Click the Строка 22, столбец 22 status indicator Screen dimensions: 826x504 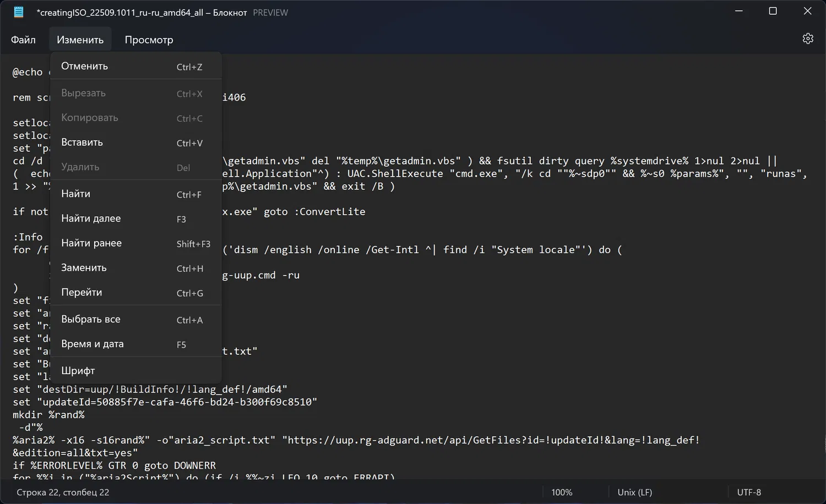click(x=63, y=492)
